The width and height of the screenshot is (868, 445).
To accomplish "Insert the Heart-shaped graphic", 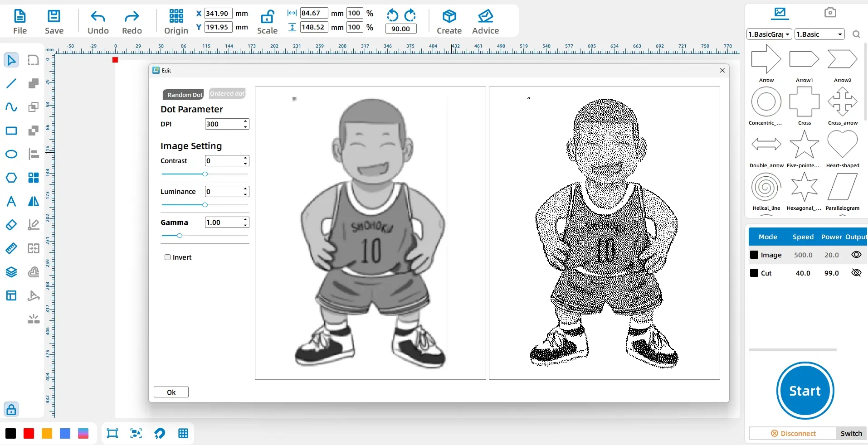I will click(x=843, y=149).
